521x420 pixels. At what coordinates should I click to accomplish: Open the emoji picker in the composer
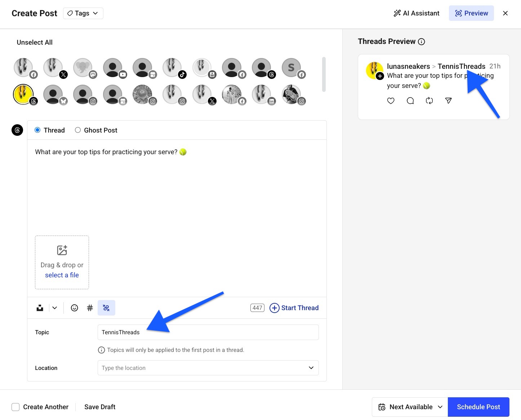pyautogui.click(x=74, y=308)
